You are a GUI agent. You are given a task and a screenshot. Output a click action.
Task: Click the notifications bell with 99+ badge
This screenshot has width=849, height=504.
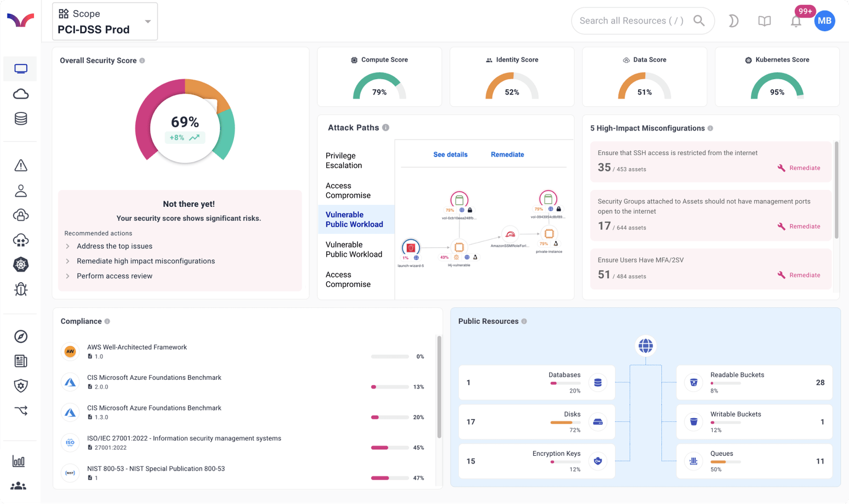coord(796,21)
